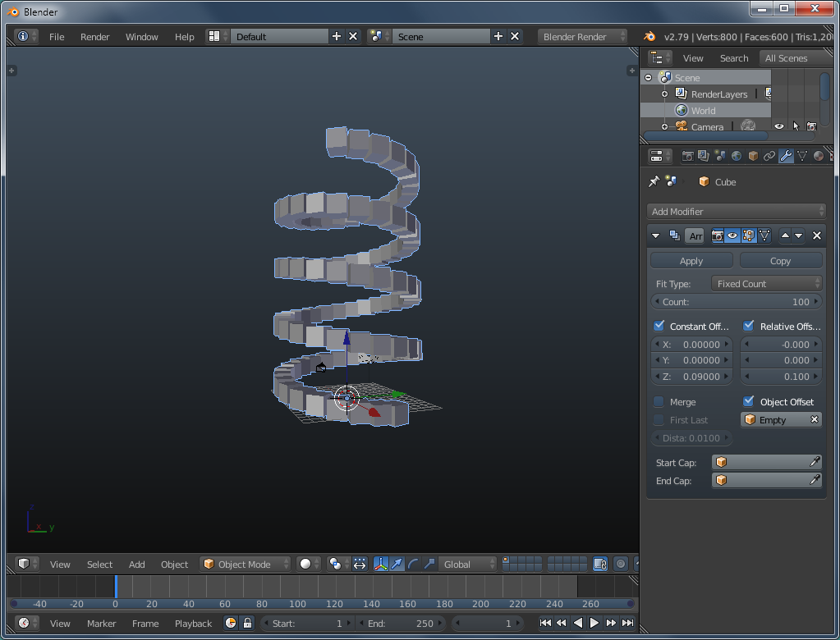The image size is (840, 640).
Task: Click the play animation button in timeline
Action: (x=594, y=624)
